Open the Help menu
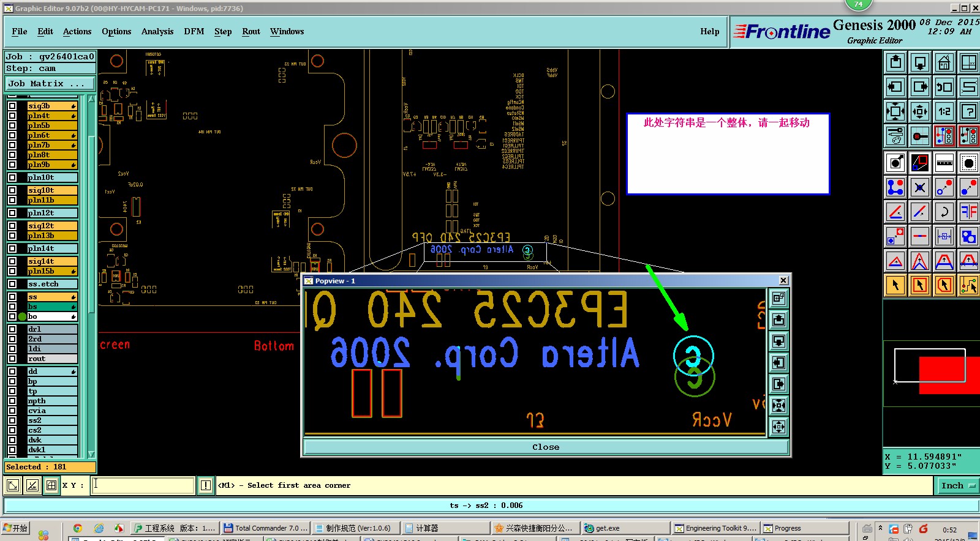The height and width of the screenshot is (541, 980). coord(710,31)
